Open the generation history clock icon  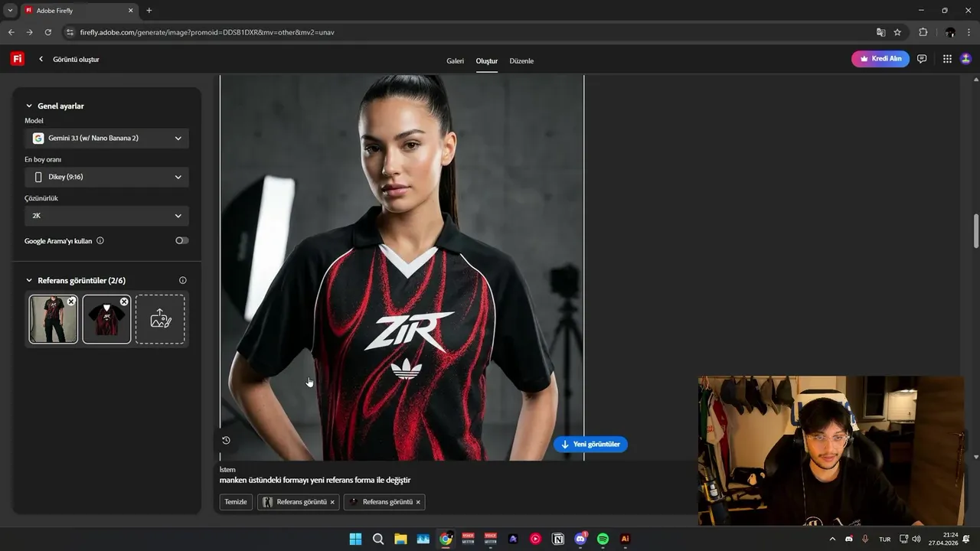[x=226, y=440]
